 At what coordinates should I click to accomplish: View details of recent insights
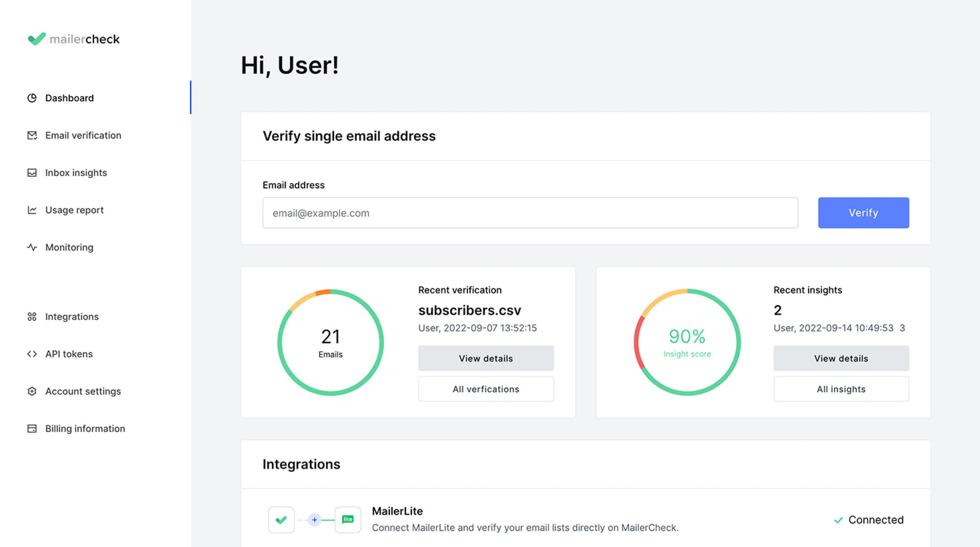pyautogui.click(x=841, y=358)
